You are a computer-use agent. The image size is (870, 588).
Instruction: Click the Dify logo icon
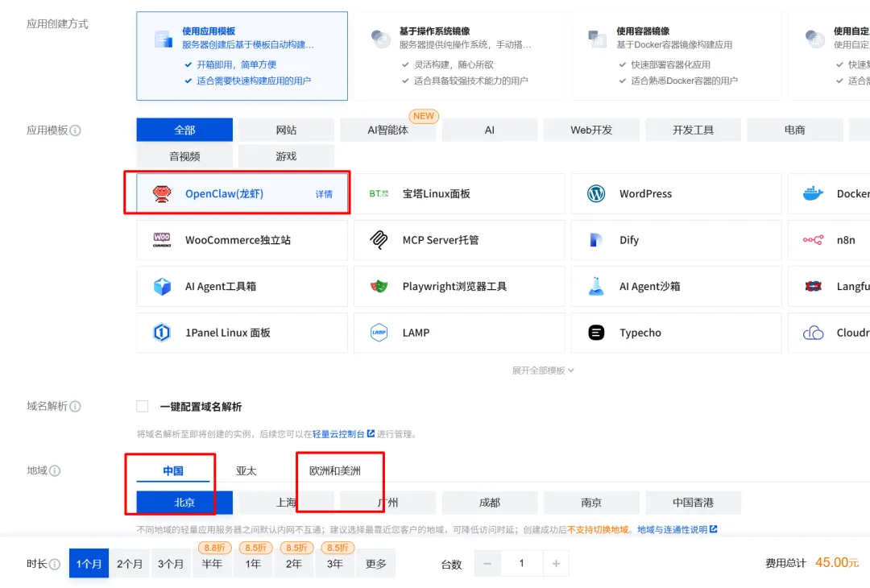point(596,240)
